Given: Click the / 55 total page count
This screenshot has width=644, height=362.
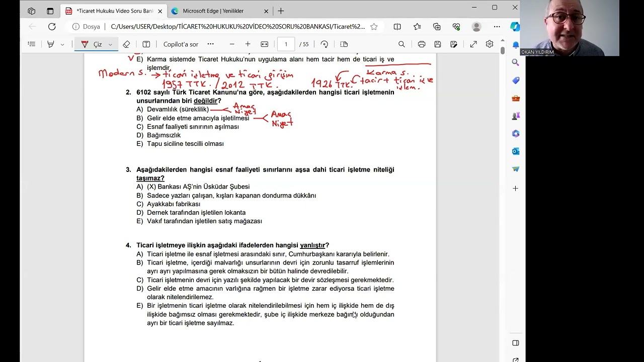Looking at the screenshot, I should click(x=304, y=44).
